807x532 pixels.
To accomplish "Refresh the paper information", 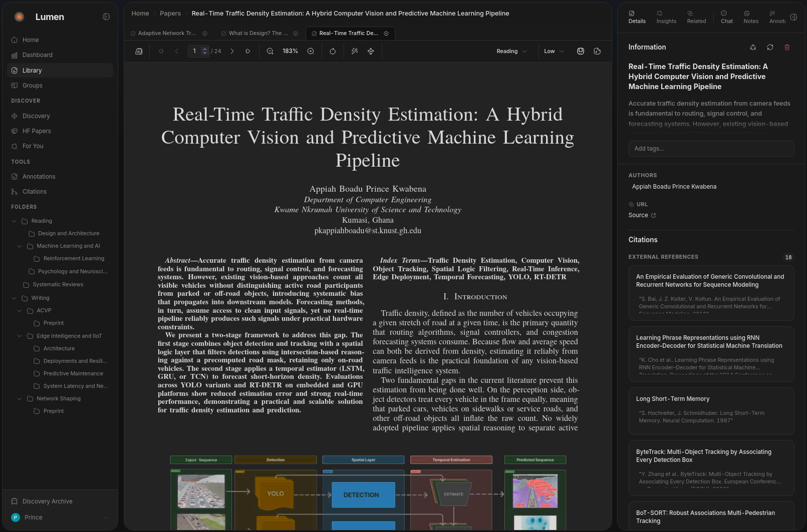I will (770, 47).
